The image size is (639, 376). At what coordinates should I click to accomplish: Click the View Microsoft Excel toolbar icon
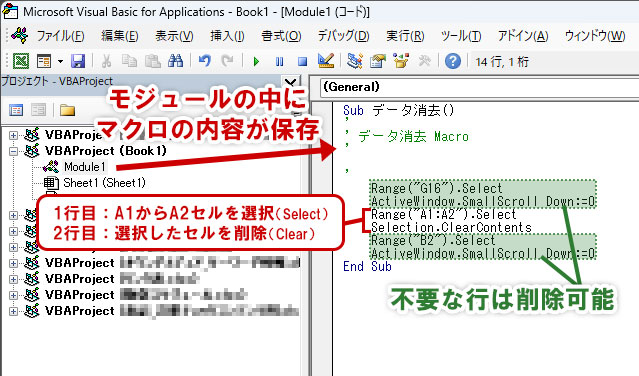(21, 62)
